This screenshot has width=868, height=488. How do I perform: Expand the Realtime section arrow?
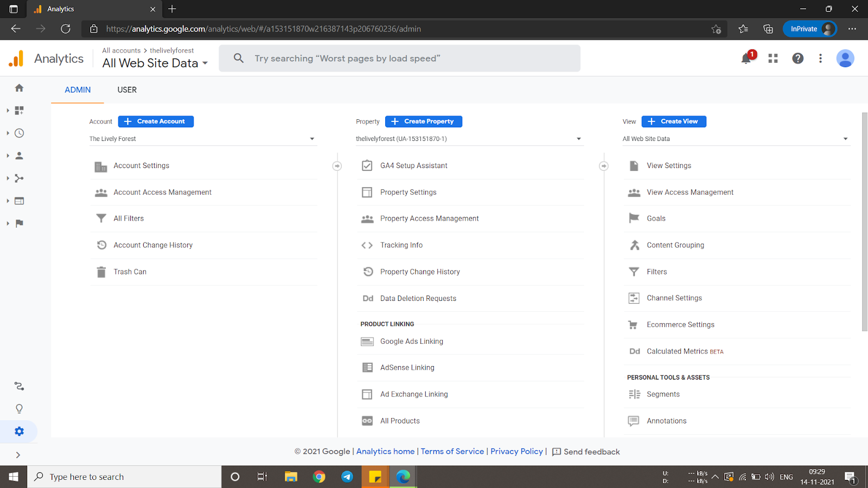(x=8, y=133)
